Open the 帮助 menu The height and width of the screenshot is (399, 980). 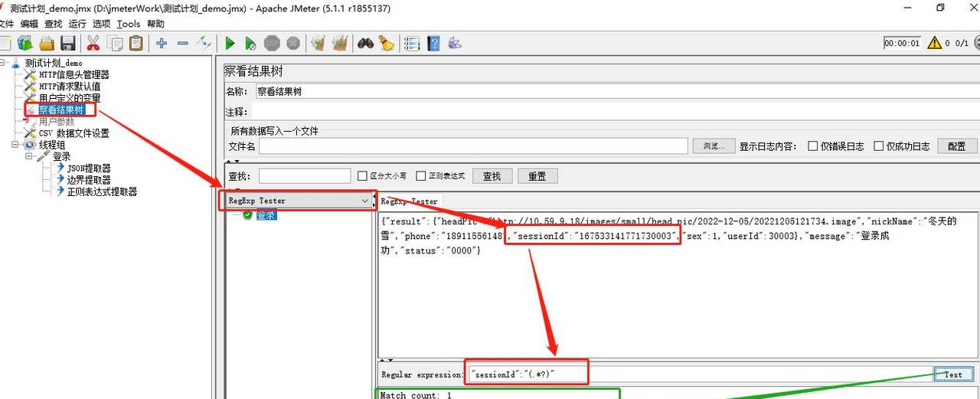click(155, 24)
